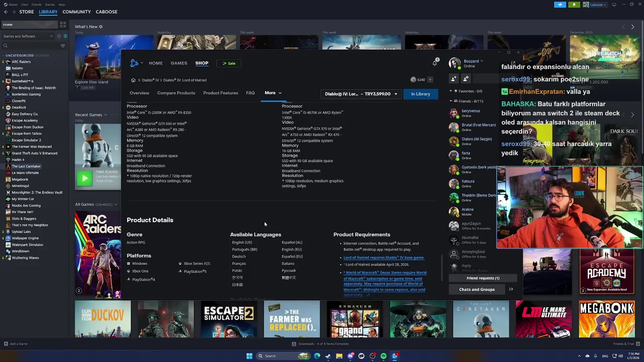Screen dimensions: 644x362
Task: Click the Sale button in Battle.net
Action: click(x=229, y=63)
